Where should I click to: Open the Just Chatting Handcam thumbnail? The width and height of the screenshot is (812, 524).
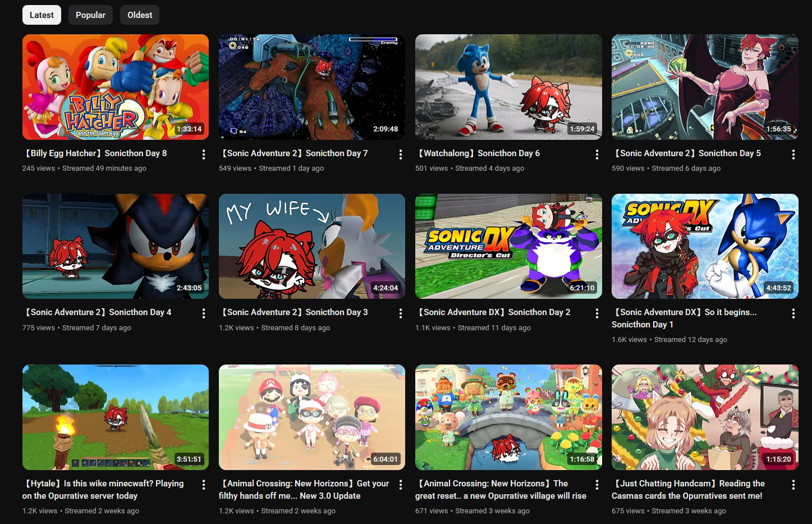click(705, 417)
